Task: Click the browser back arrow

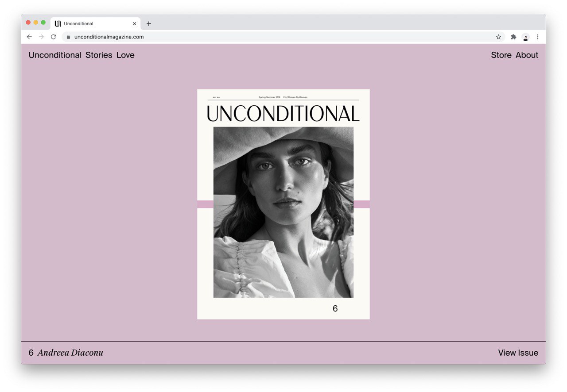Action: coord(29,37)
